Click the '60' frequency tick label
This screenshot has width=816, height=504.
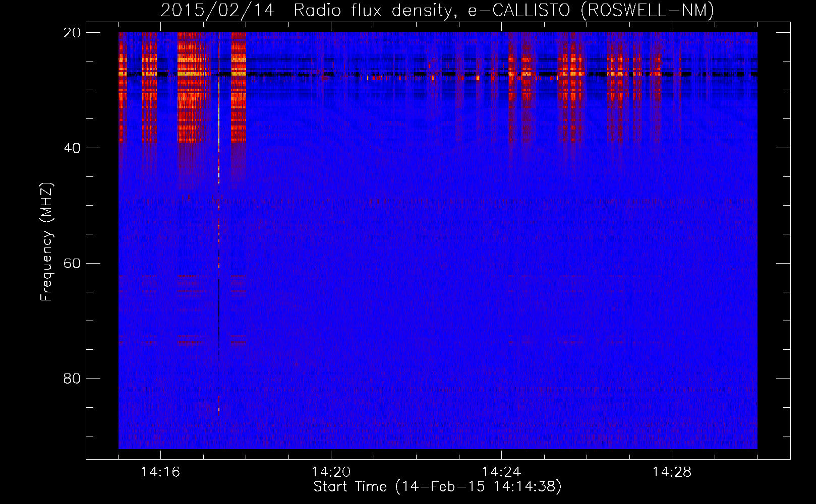click(72, 264)
